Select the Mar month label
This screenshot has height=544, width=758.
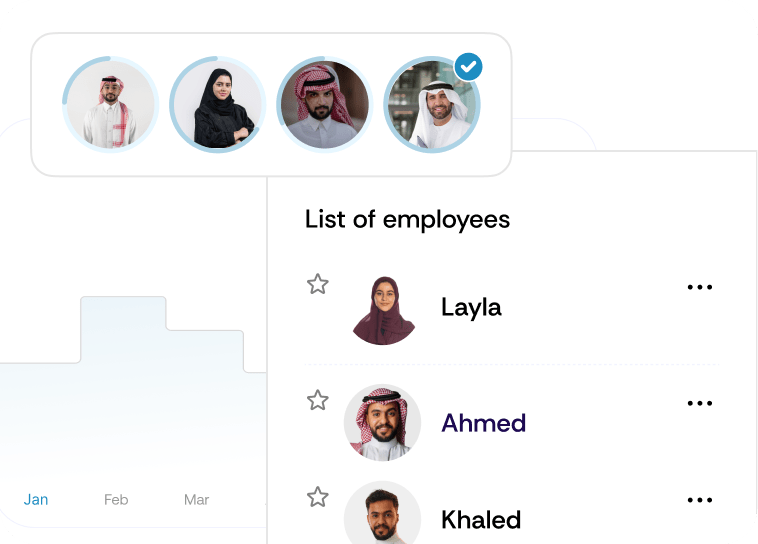point(196,499)
